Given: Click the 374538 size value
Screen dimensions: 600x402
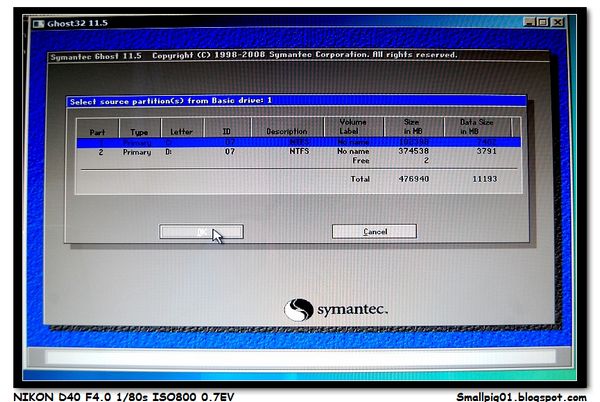Looking at the screenshot, I should [x=413, y=151].
